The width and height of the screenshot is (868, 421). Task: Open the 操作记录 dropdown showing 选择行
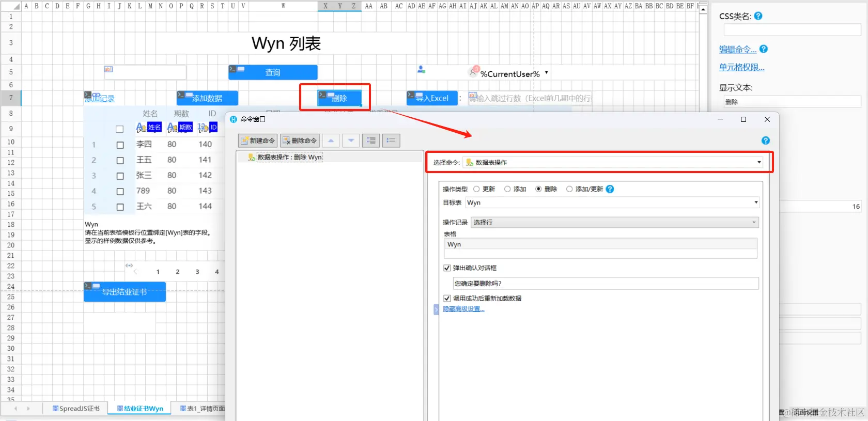[x=615, y=222]
